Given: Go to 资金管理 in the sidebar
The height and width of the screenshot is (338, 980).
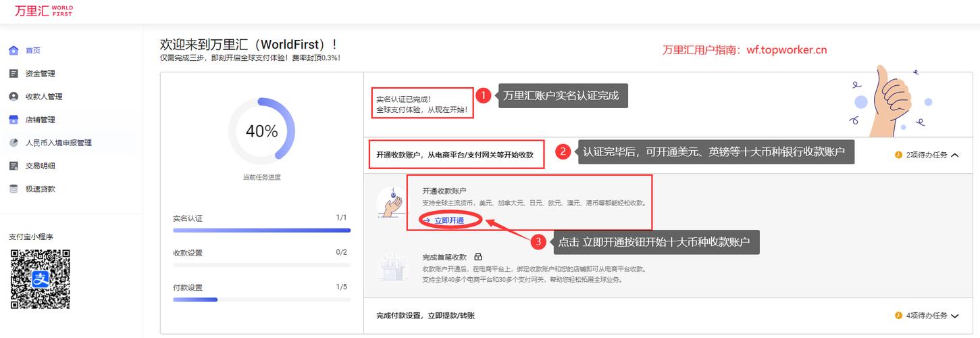Looking at the screenshot, I should 41,74.
